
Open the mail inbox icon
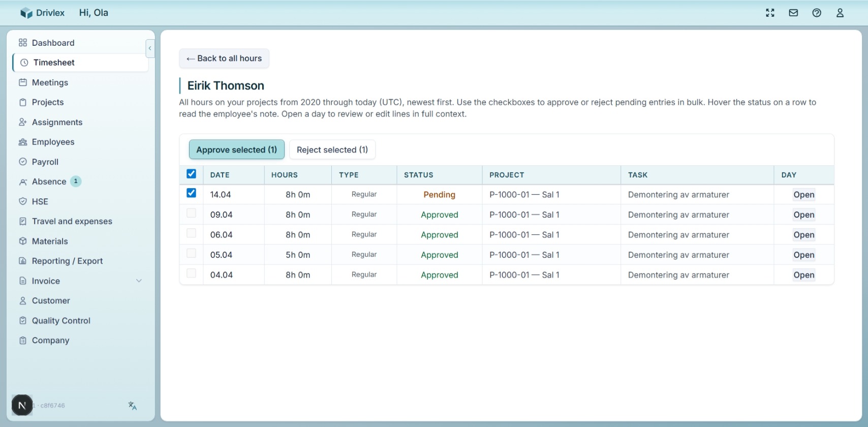[793, 13]
